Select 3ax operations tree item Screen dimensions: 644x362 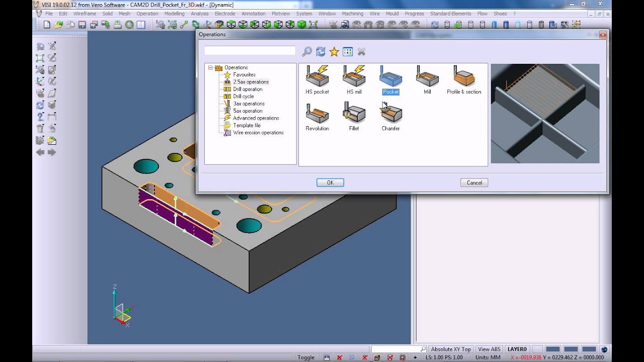(x=249, y=104)
